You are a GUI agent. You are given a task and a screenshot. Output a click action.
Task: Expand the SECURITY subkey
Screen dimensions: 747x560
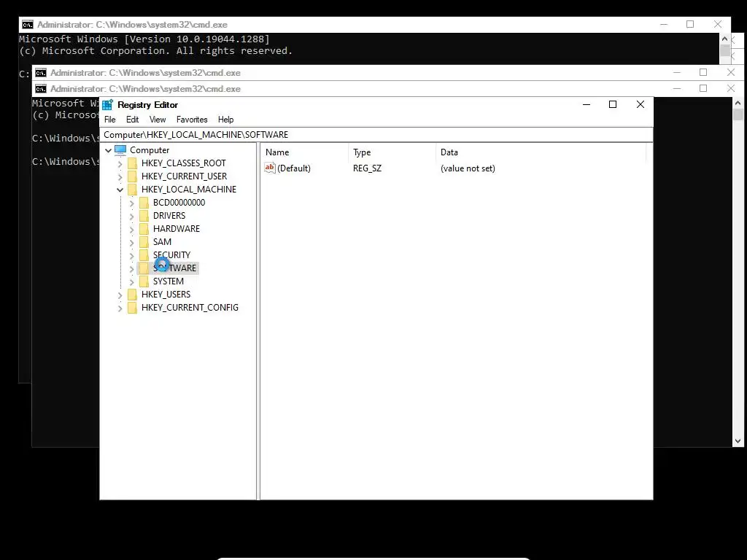(131, 256)
